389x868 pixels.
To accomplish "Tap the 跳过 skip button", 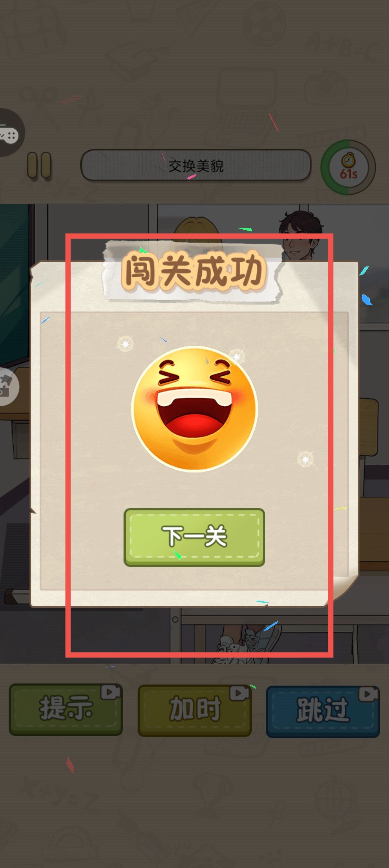I will tap(323, 711).
